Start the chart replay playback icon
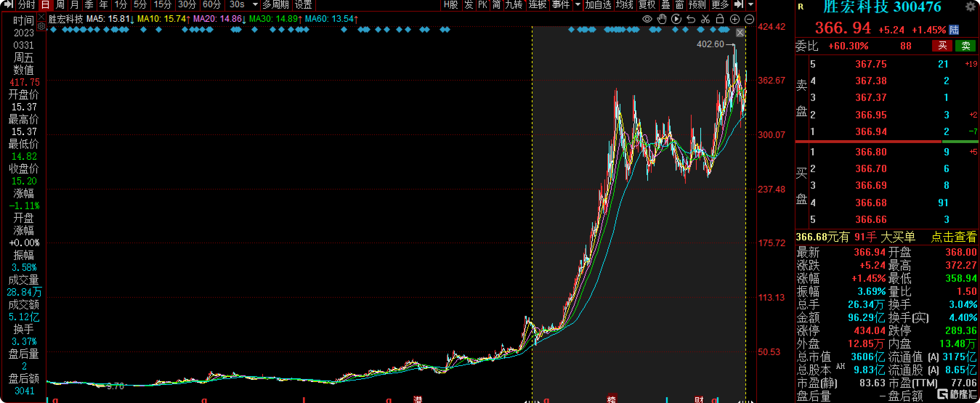The image size is (980, 403). 676,19
